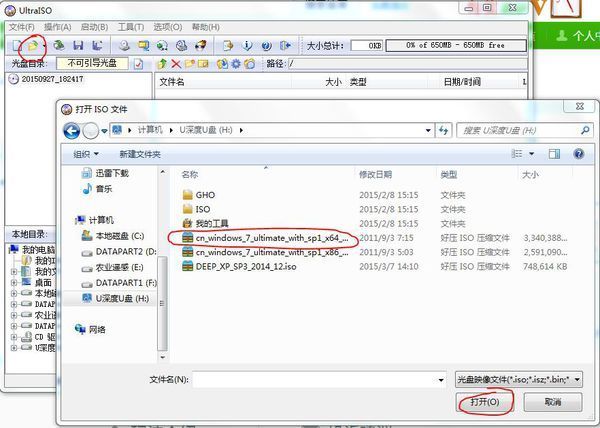Expand the 农业遥感 node in local tree
600x428 pixels.
click(14, 316)
